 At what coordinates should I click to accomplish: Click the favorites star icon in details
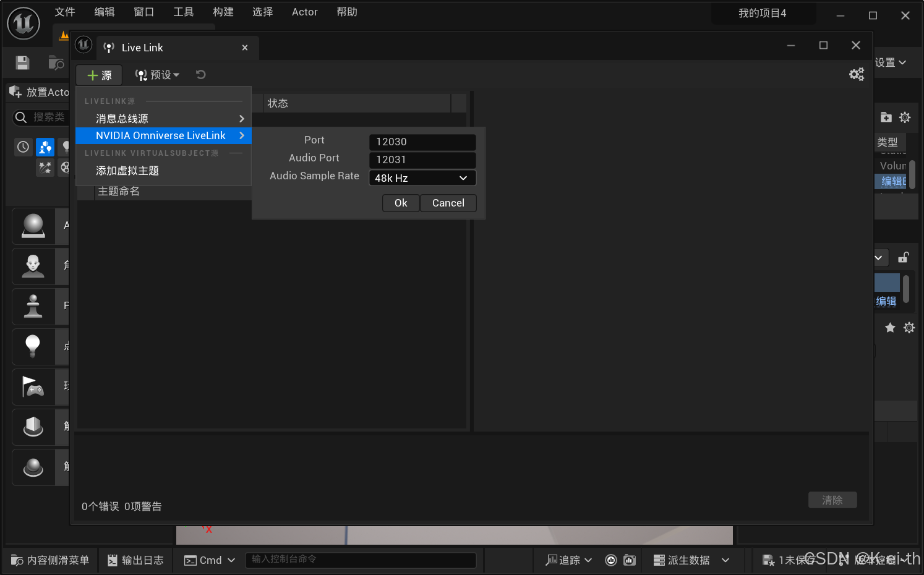pyautogui.click(x=890, y=328)
